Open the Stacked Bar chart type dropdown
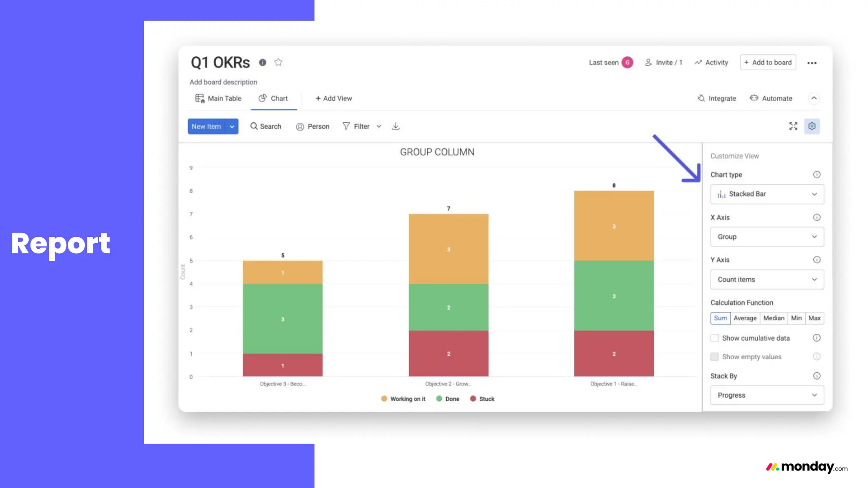This screenshot has width=868, height=488. pos(767,194)
